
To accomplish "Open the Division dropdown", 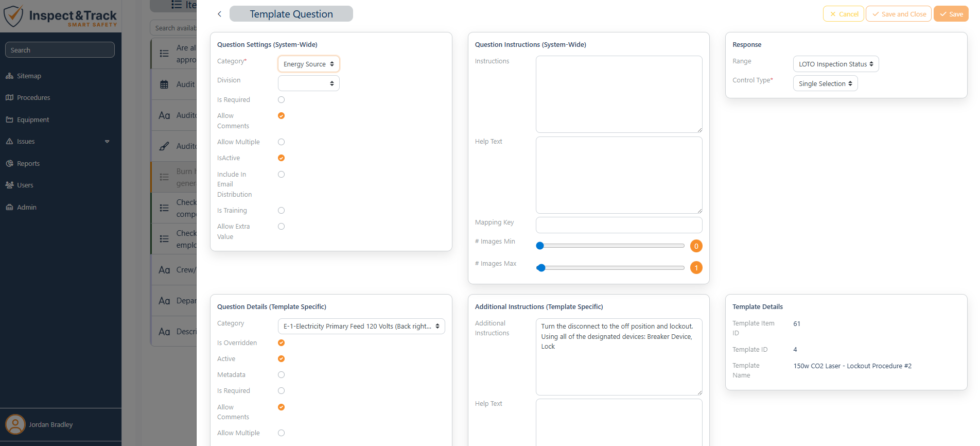I will (x=308, y=83).
